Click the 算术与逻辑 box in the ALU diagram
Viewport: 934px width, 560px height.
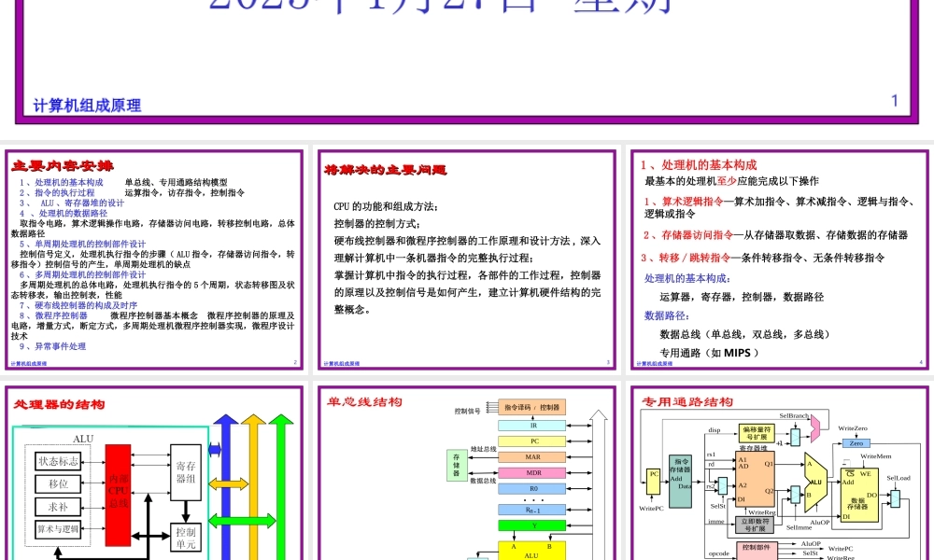58,529
